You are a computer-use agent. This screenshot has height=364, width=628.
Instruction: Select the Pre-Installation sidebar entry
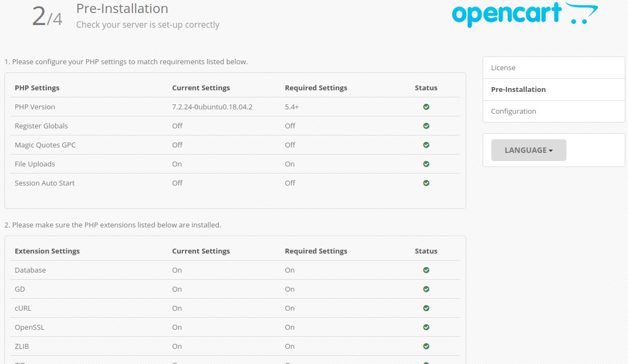tap(518, 89)
